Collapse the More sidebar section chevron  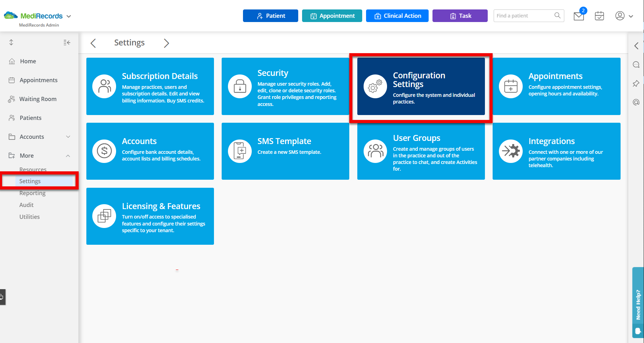(x=68, y=156)
